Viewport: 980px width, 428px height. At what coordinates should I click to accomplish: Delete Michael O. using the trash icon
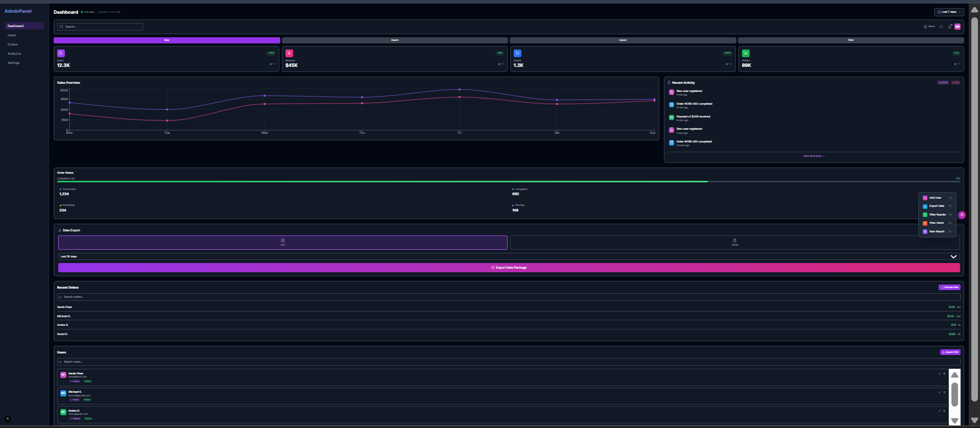pyautogui.click(x=944, y=392)
